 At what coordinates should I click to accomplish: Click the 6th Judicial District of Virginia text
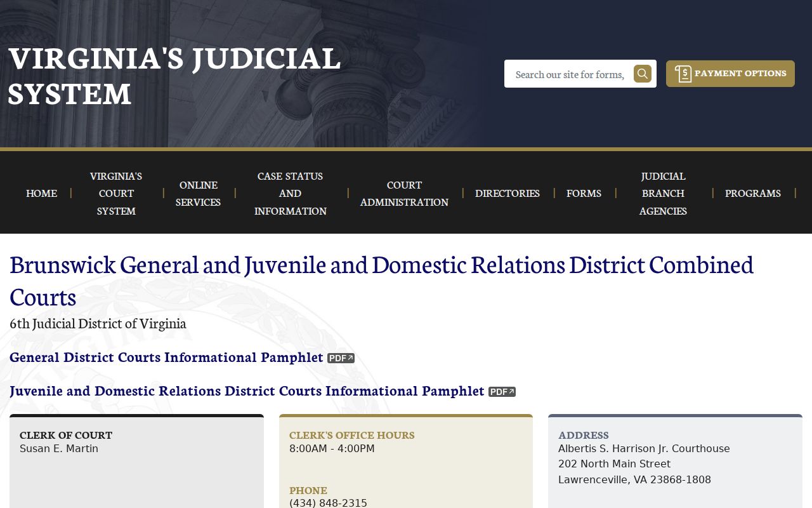point(98,323)
